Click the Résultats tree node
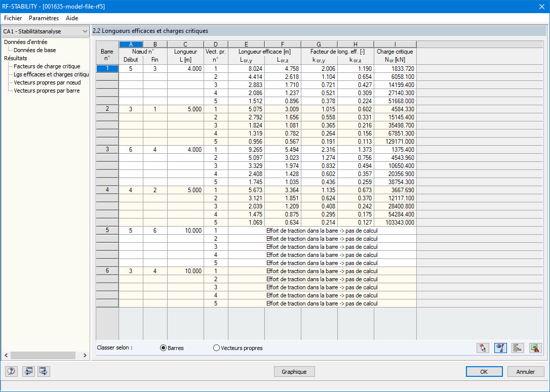The image size is (550, 392). 15,58
